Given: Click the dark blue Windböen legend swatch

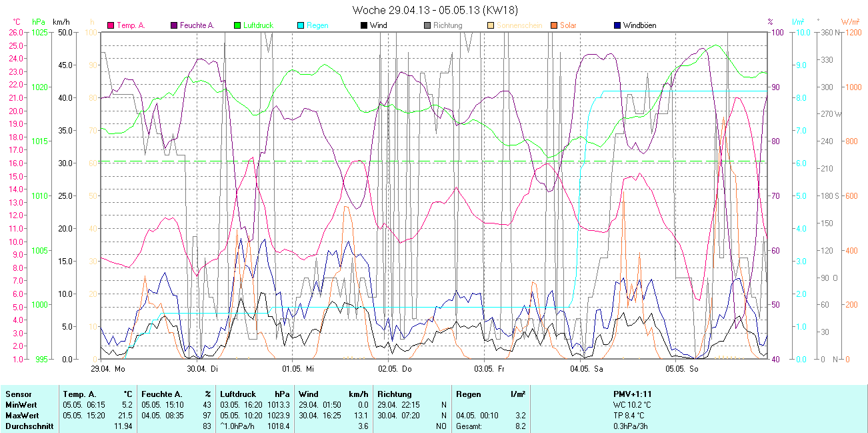Looking at the screenshot, I should click(617, 25).
